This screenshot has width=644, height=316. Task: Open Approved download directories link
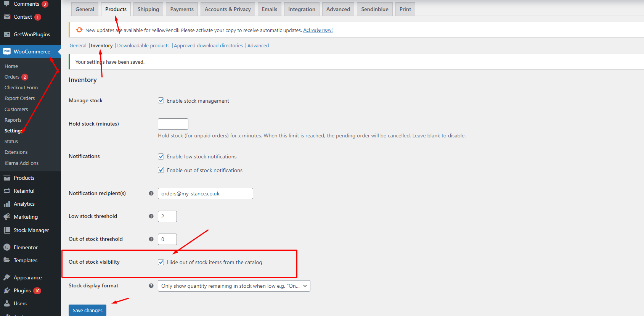point(208,45)
